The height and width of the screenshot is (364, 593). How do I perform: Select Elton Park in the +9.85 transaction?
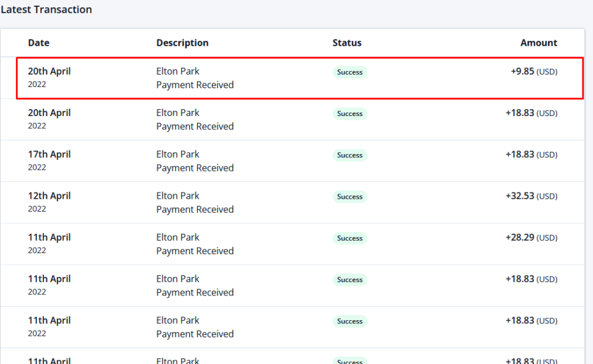tap(178, 72)
